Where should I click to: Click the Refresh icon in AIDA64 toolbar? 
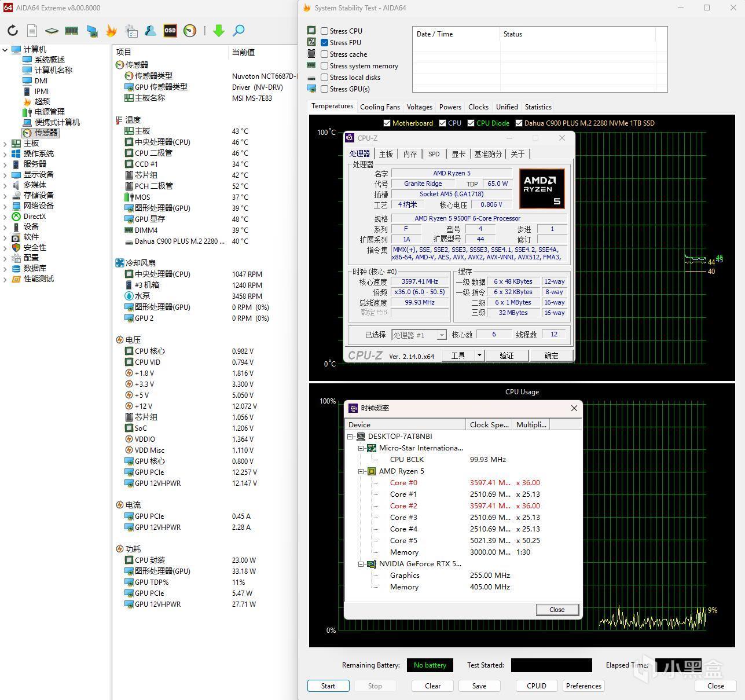[x=13, y=31]
